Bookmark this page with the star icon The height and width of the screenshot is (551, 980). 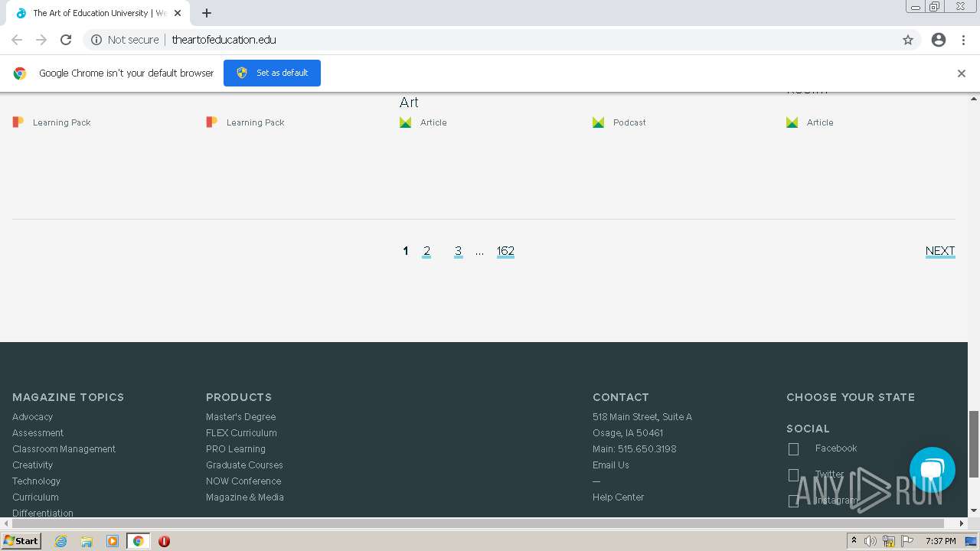click(908, 40)
